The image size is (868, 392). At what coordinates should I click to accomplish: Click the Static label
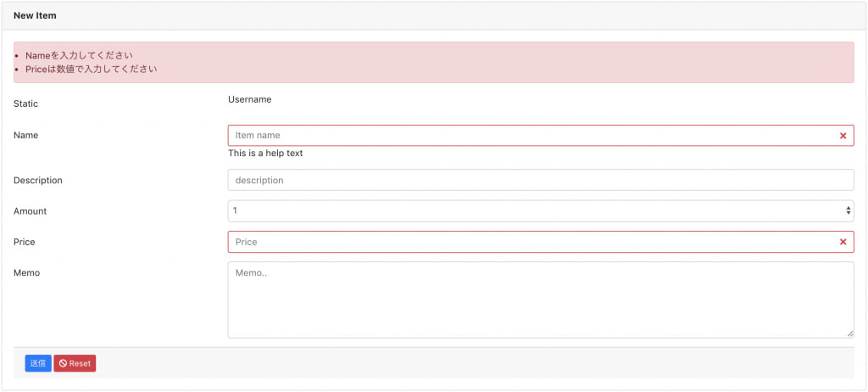coord(26,104)
